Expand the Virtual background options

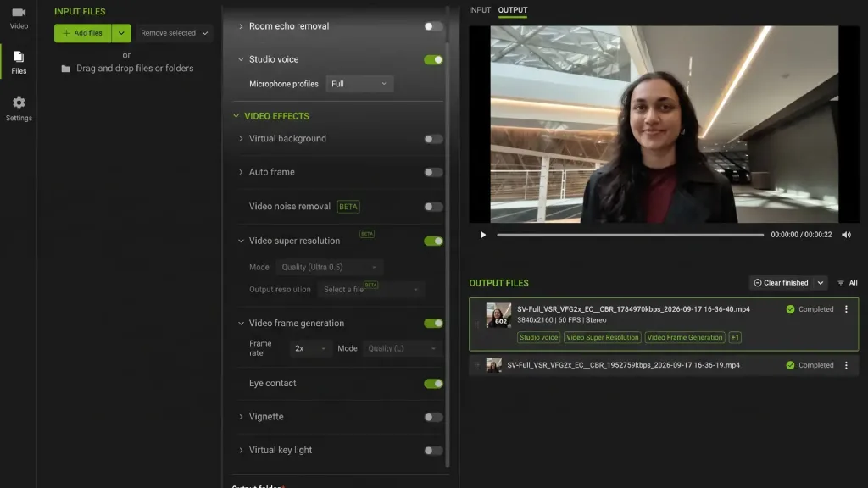point(241,138)
